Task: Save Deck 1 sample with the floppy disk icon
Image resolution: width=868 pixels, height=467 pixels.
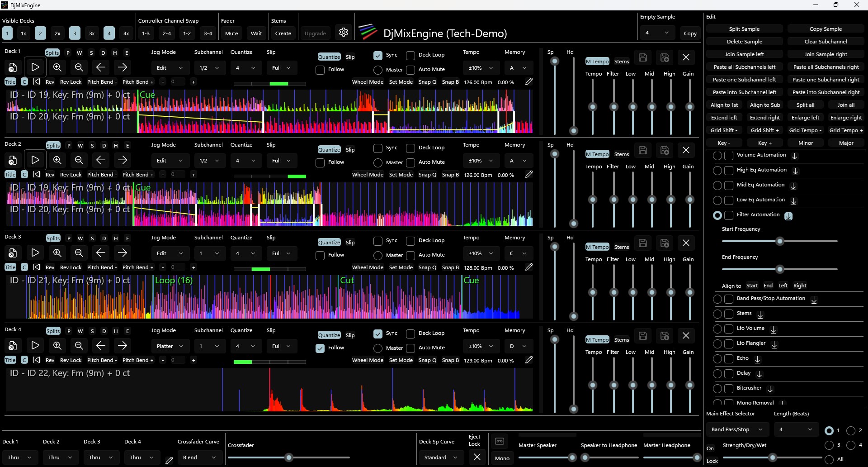Action: 643,57
